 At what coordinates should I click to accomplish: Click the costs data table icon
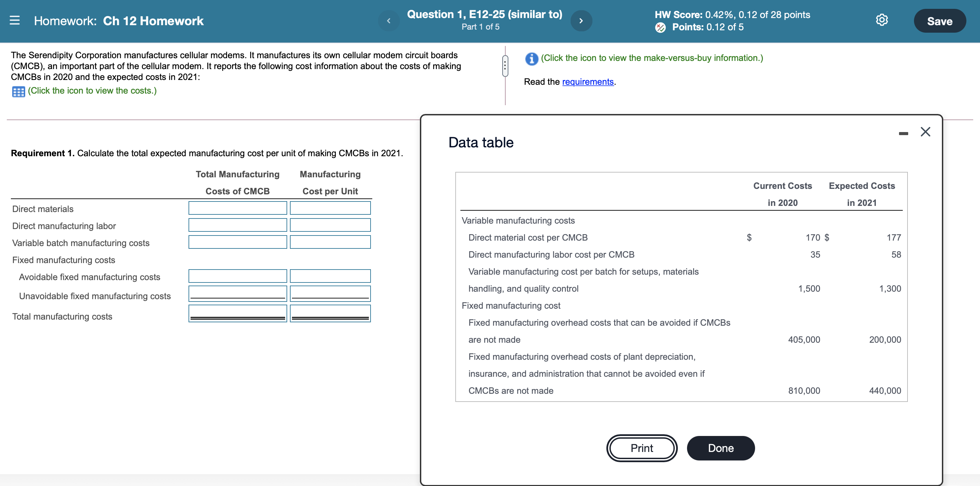tap(17, 91)
